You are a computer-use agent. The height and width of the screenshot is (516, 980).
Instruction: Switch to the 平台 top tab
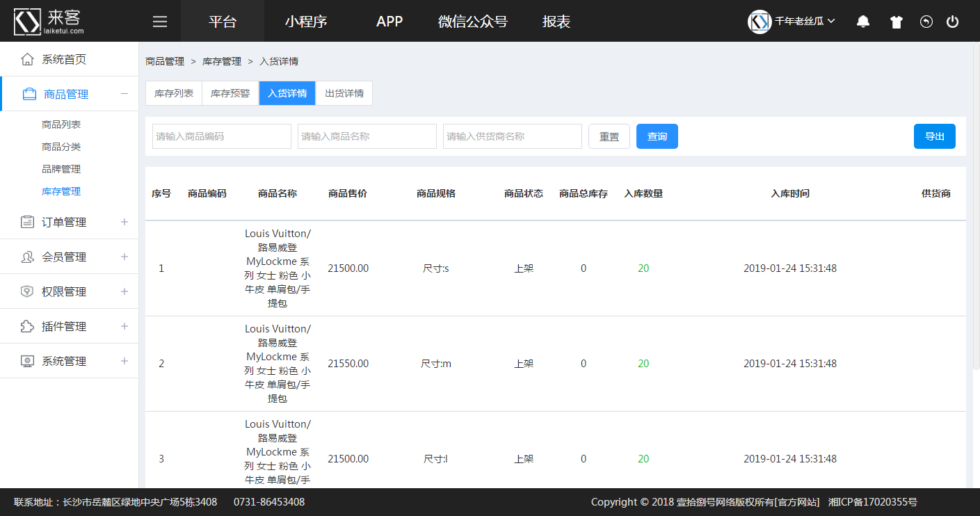coord(223,21)
